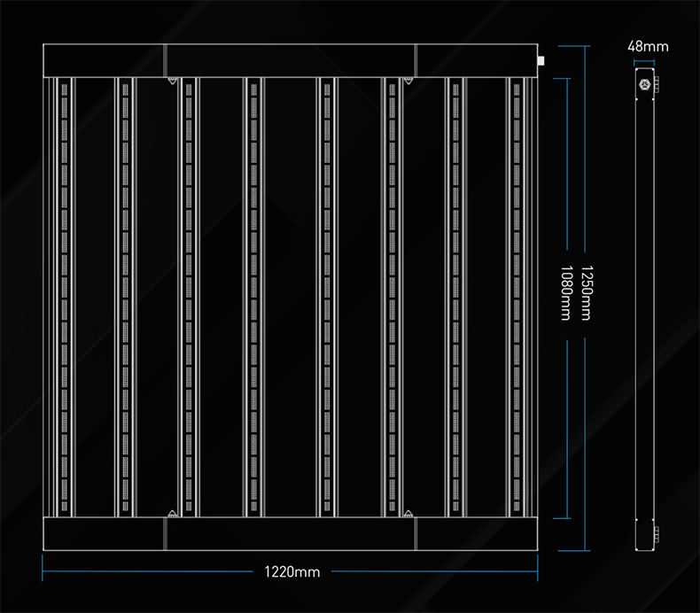
Task: Click the center section of the top frame bar
Action: pyautogui.click(x=290, y=59)
